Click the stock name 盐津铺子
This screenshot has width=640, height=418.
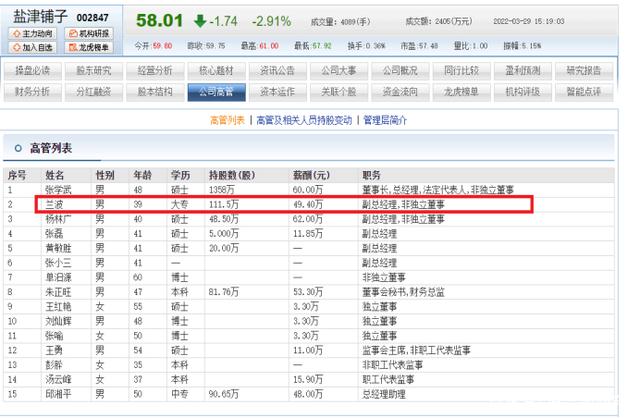(40, 16)
